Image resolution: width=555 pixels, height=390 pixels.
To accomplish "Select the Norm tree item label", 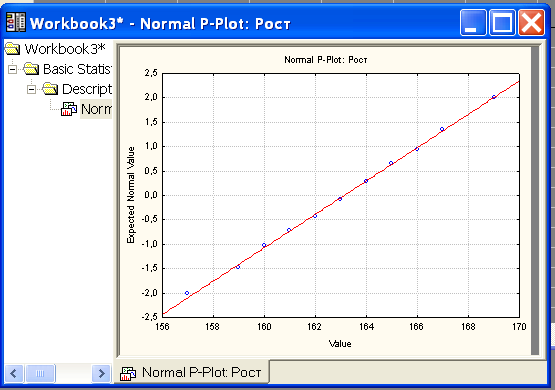I will 96,109.
